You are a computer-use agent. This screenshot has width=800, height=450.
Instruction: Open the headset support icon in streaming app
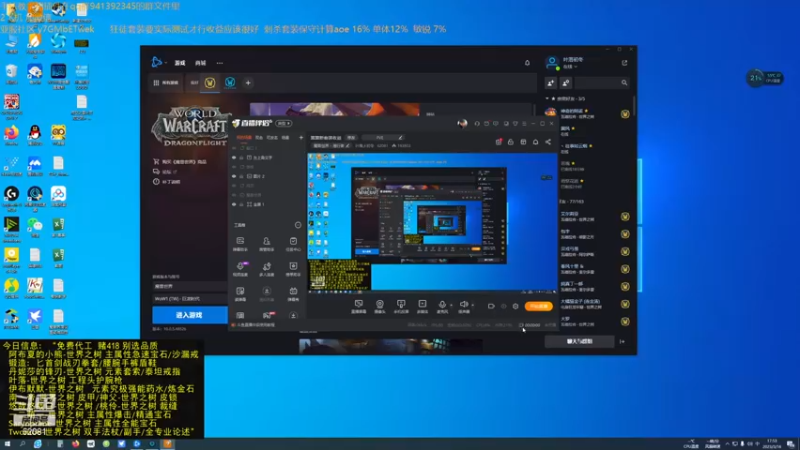point(477,123)
